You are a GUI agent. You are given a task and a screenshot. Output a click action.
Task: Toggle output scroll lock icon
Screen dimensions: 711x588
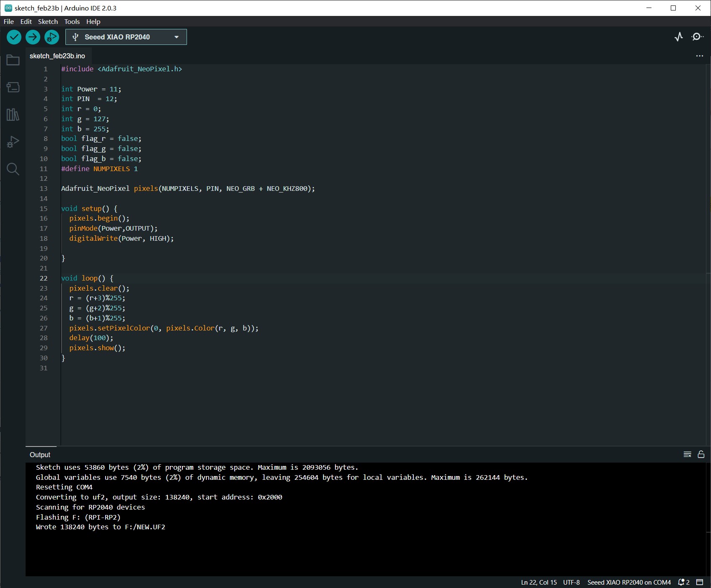coord(701,454)
